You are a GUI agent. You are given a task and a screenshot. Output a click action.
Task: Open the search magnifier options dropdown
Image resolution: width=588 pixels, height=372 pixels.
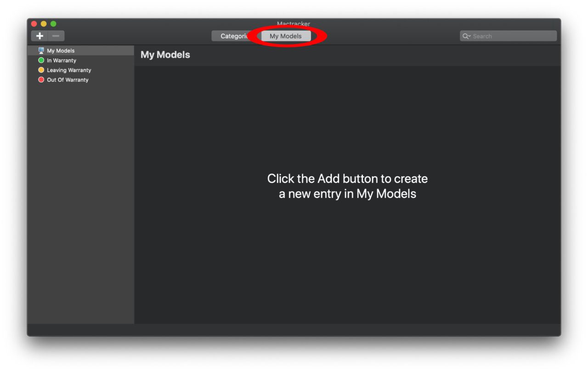(467, 36)
